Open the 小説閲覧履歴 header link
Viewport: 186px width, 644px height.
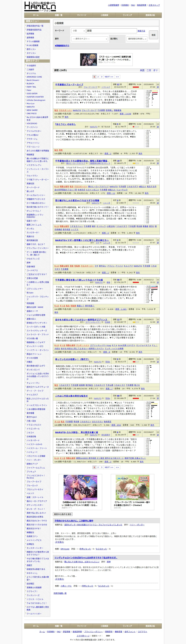(x=113, y=5)
